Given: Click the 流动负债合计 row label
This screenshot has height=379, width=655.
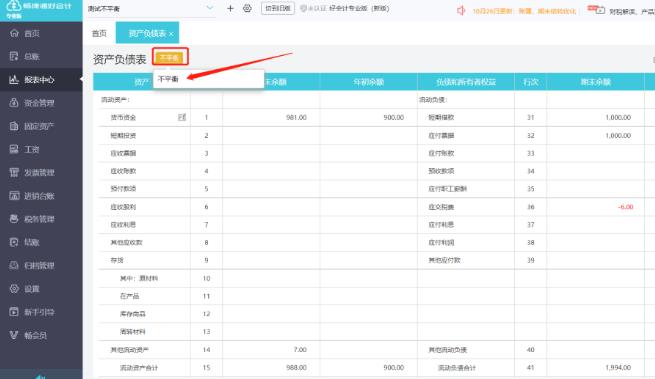Looking at the screenshot, I should point(457,368).
